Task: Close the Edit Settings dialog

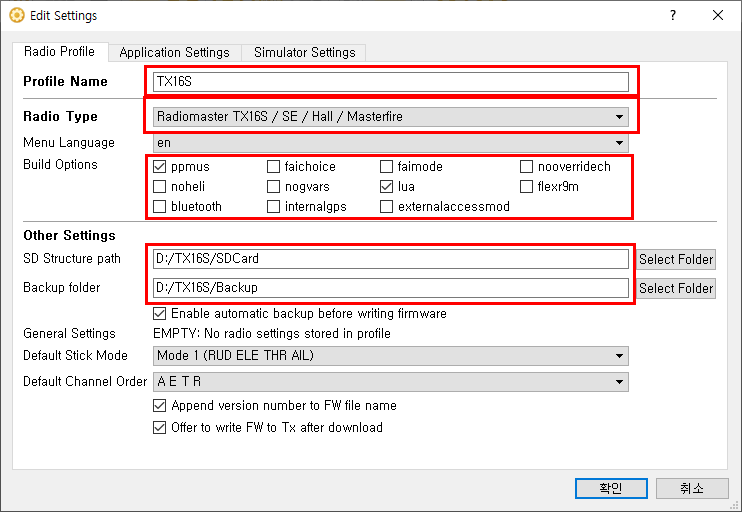Action: [717, 15]
